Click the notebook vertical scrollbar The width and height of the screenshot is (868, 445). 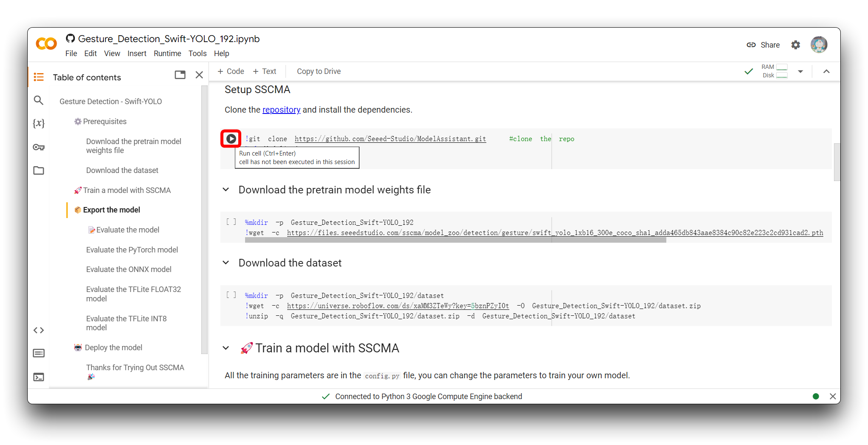coord(837,162)
